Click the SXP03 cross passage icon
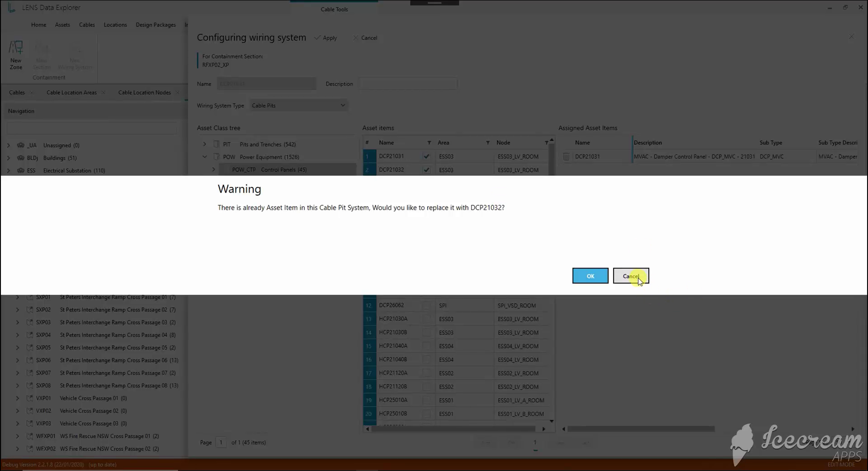The height and width of the screenshot is (471, 868). [x=30, y=322]
